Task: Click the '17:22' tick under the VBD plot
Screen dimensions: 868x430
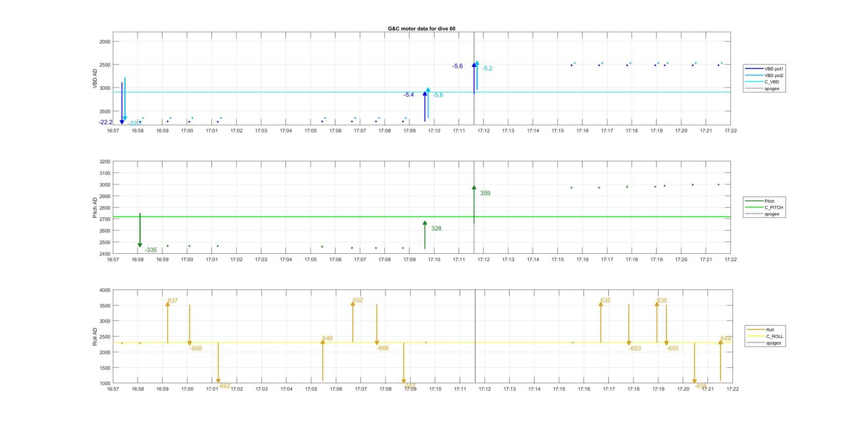Action: 730,131
